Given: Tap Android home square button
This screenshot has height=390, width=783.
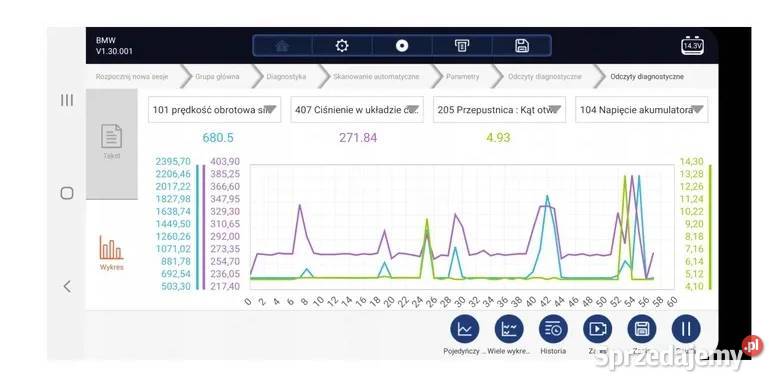Looking at the screenshot, I should coord(67,193).
